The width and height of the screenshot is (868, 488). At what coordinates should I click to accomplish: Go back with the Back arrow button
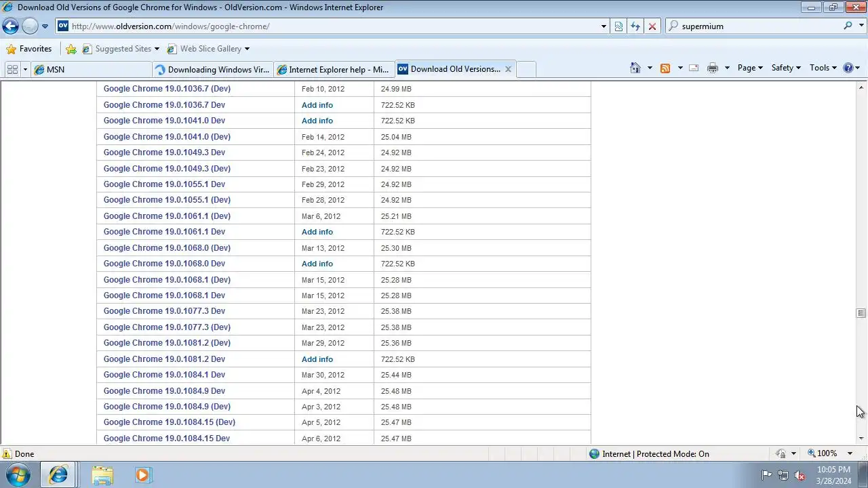pos(10,26)
